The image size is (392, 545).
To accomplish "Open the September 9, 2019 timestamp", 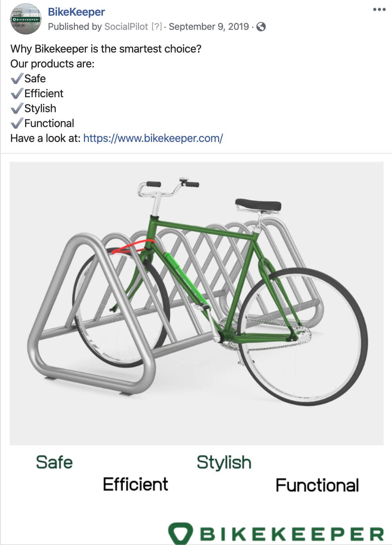I will click(209, 27).
